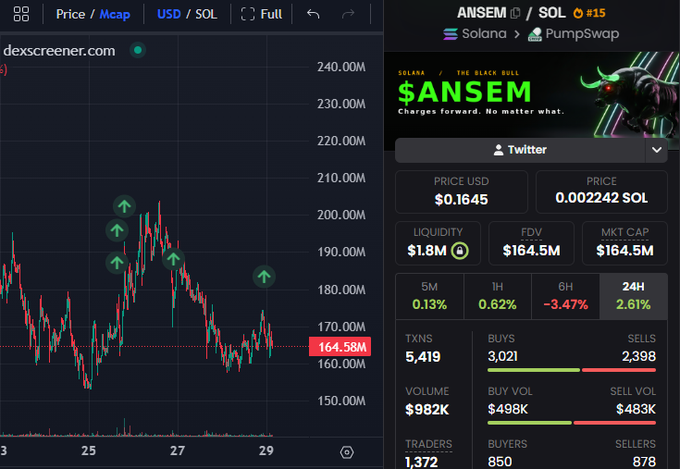
Task: Click the buys versus sells ratio bar
Action: (572, 370)
